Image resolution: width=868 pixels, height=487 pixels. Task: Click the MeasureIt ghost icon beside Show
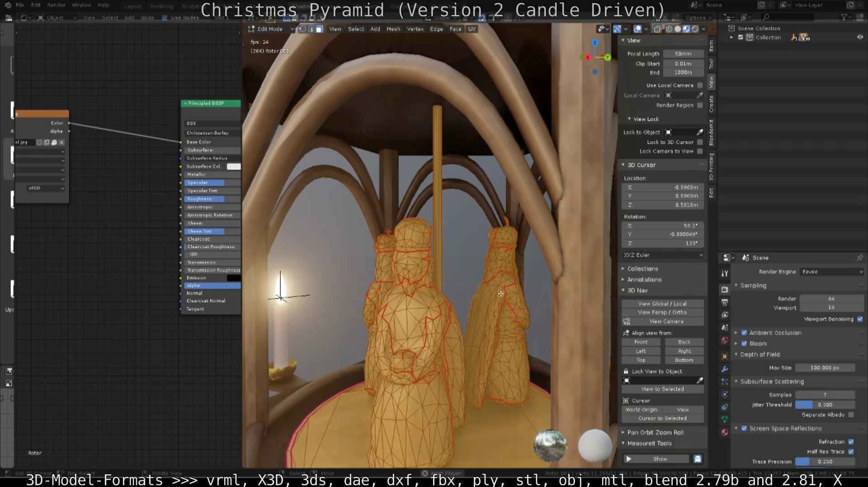698,459
